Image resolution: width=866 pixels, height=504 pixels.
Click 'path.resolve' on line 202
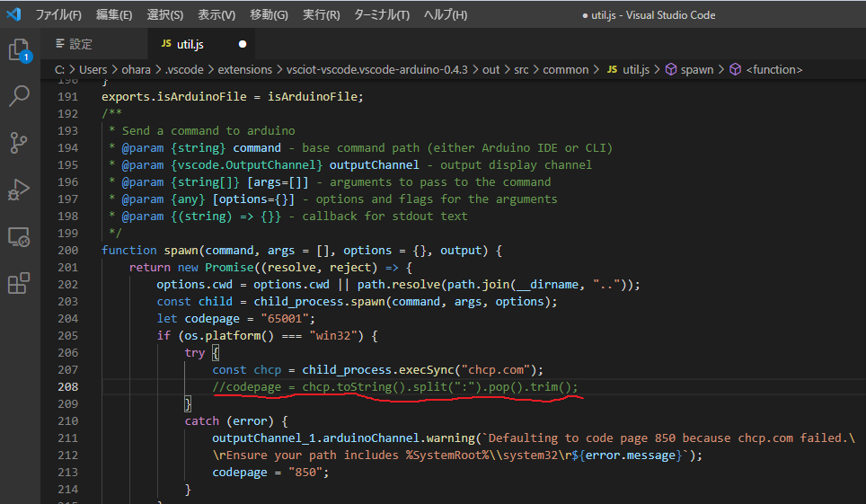399,285
